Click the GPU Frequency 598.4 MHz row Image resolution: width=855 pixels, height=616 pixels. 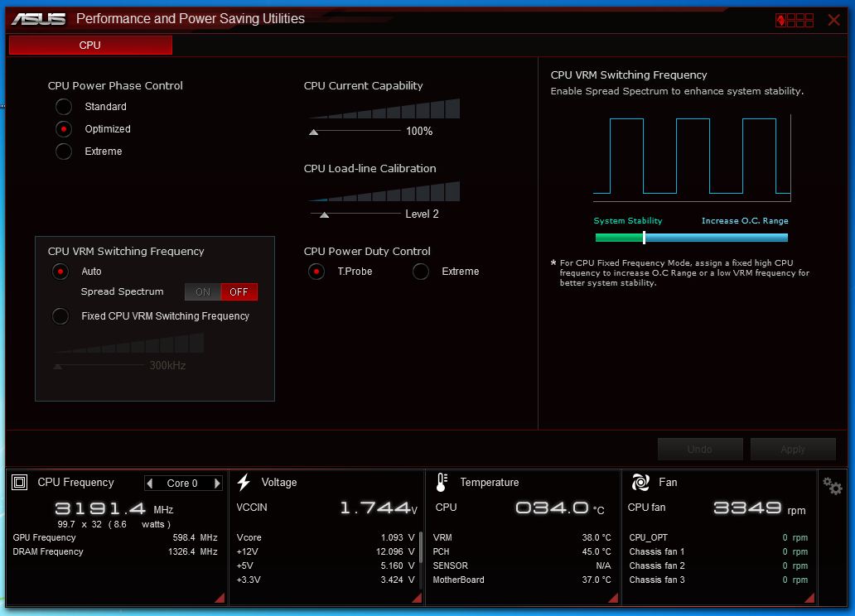click(115, 537)
